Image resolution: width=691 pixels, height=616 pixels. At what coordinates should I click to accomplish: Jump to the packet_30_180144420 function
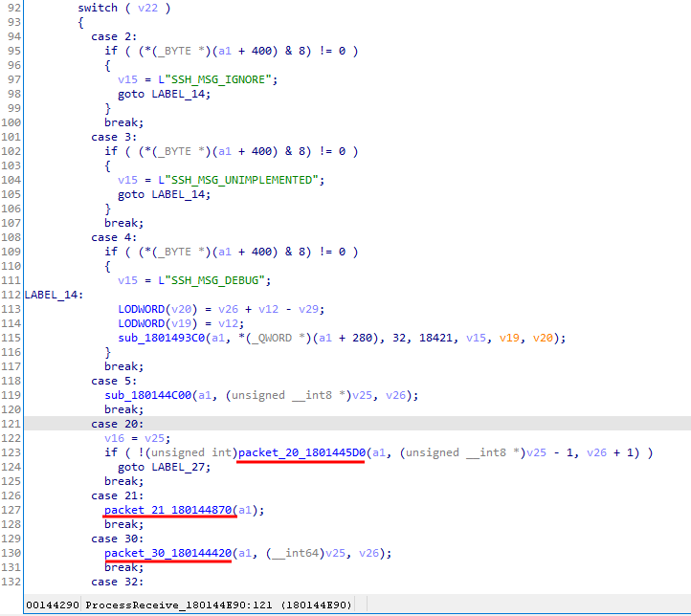click(167, 553)
